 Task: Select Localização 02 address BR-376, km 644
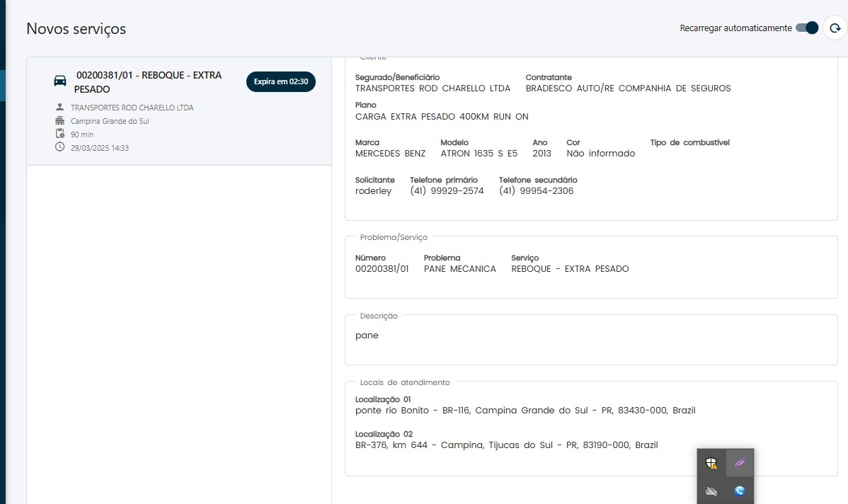click(x=506, y=445)
